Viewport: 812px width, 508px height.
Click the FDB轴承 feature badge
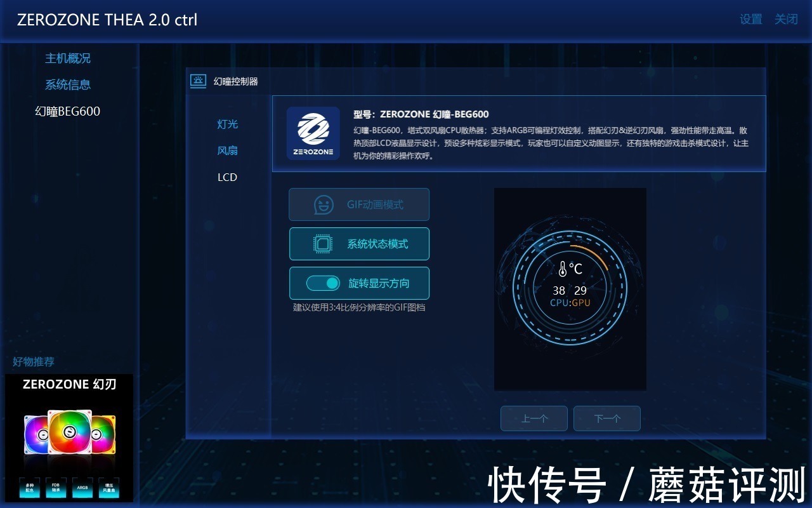pos(56,488)
